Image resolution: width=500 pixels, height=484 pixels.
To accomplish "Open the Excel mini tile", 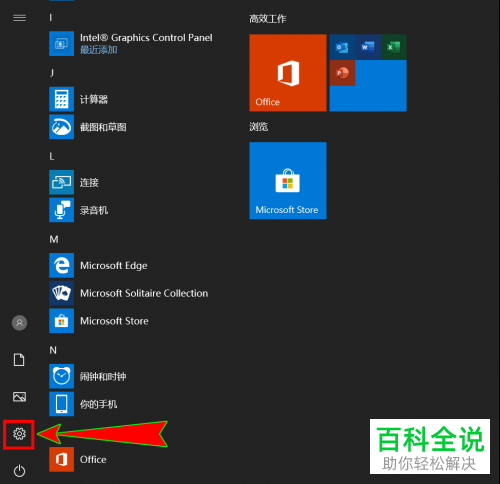I will (x=394, y=47).
